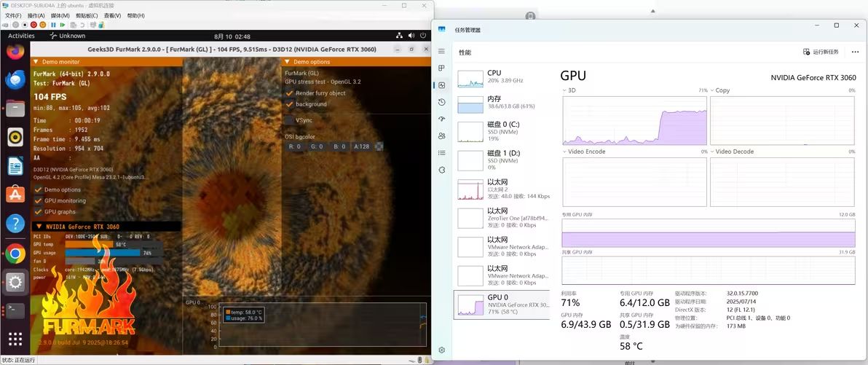
Task: Select CPU in the performance list
Action: pyautogui.click(x=502, y=79)
